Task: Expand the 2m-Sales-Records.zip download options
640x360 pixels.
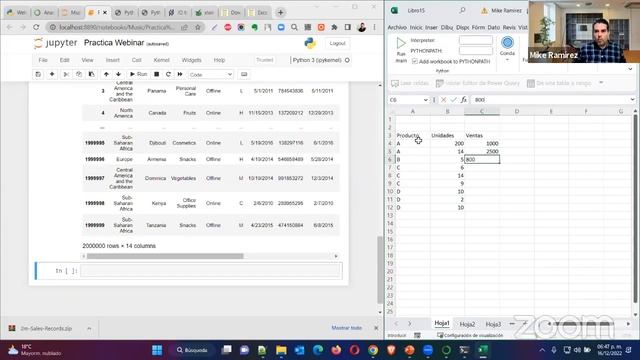Action: [89, 329]
